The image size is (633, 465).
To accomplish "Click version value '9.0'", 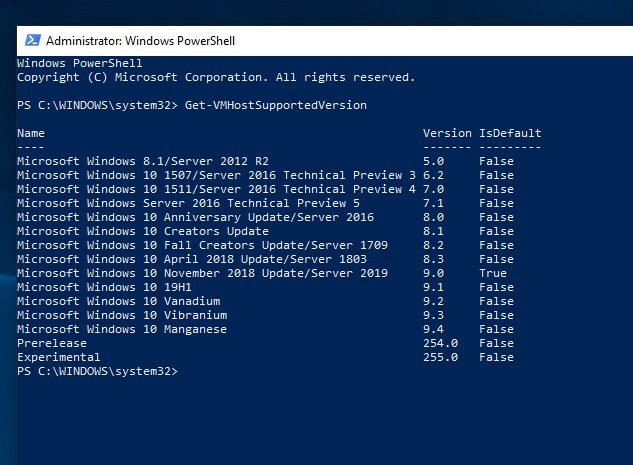I will click(433, 273).
